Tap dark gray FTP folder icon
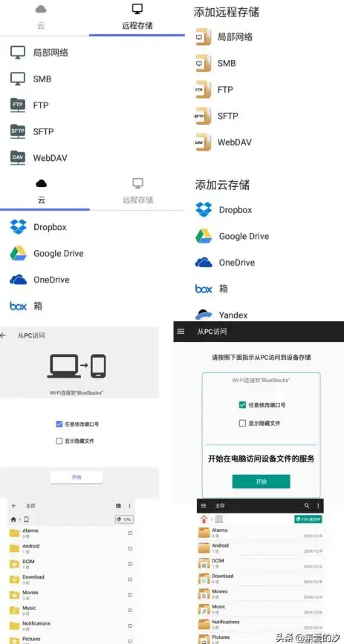Image resolution: width=344 pixels, height=644 pixels. point(18,105)
